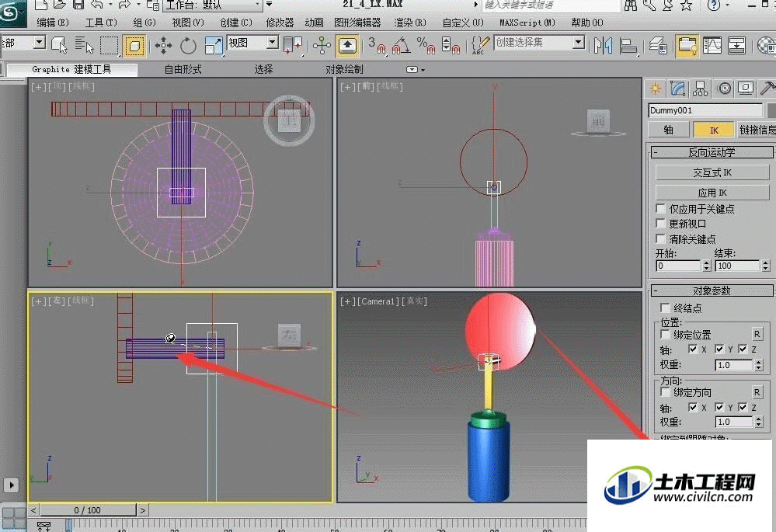Activate the Select and Rotate tool
Image resolution: width=776 pixels, height=532 pixels.
[188, 46]
